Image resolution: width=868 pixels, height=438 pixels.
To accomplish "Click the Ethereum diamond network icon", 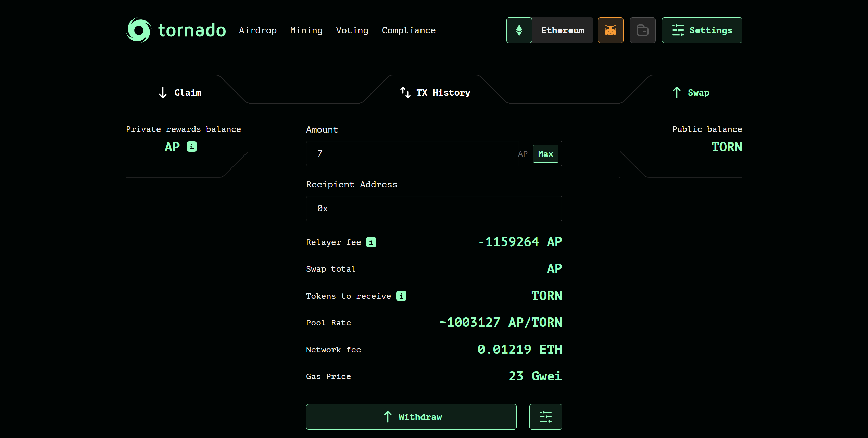I will tap(519, 30).
